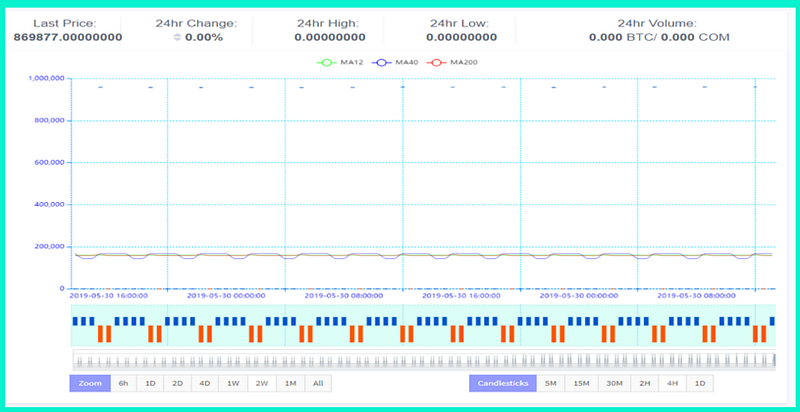Switch candlestick interval to 2H
This screenshot has width=800, height=412.
click(x=645, y=383)
